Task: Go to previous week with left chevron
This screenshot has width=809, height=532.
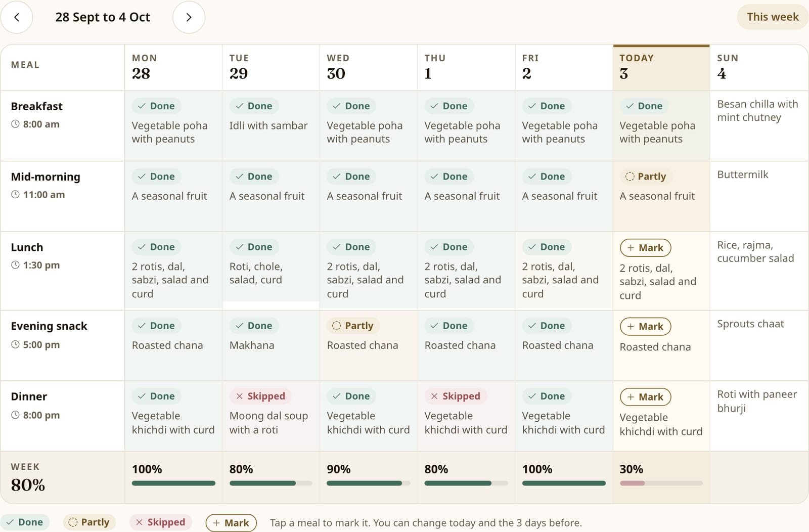Action: [x=17, y=17]
